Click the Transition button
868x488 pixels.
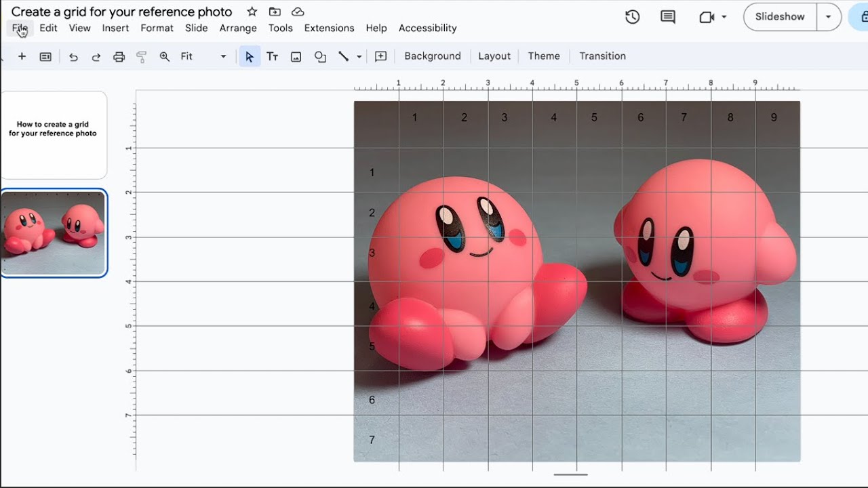(x=602, y=56)
